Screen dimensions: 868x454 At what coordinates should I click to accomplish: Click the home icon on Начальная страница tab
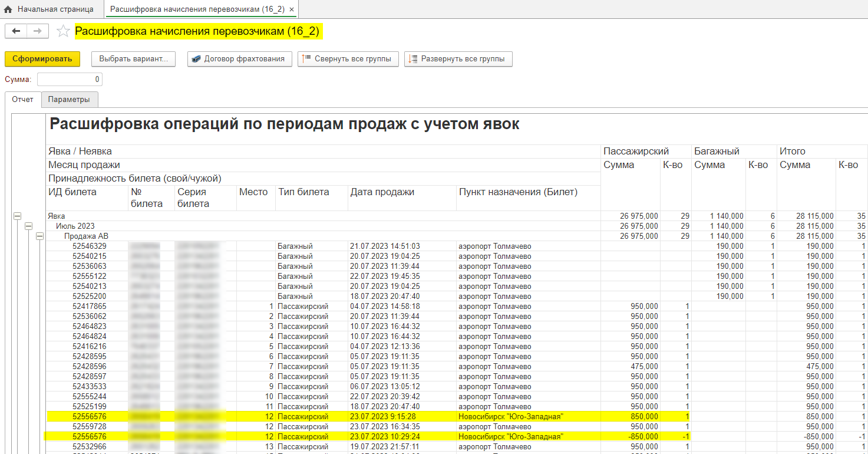8,9
